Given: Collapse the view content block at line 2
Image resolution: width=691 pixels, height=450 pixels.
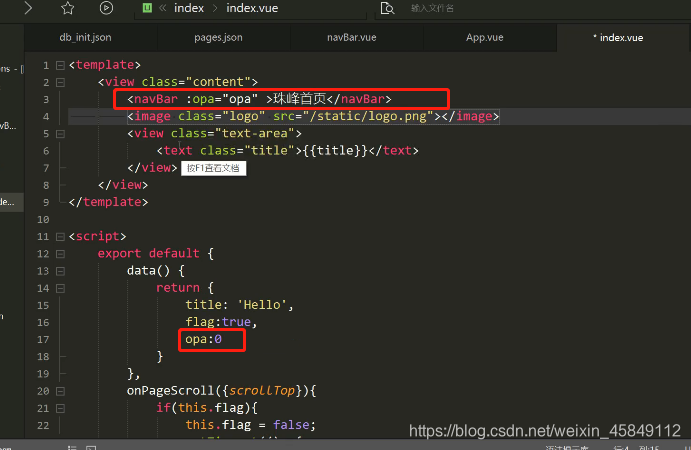Looking at the screenshot, I should coord(60,82).
